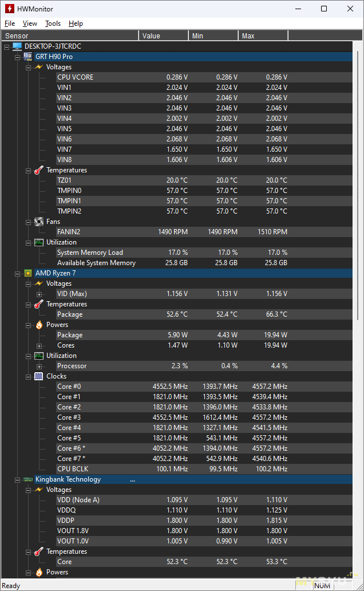The height and width of the screenshot is (591, 364).
Task: Click the 66.3 °C max Package value
Action: tap(276, 314)
